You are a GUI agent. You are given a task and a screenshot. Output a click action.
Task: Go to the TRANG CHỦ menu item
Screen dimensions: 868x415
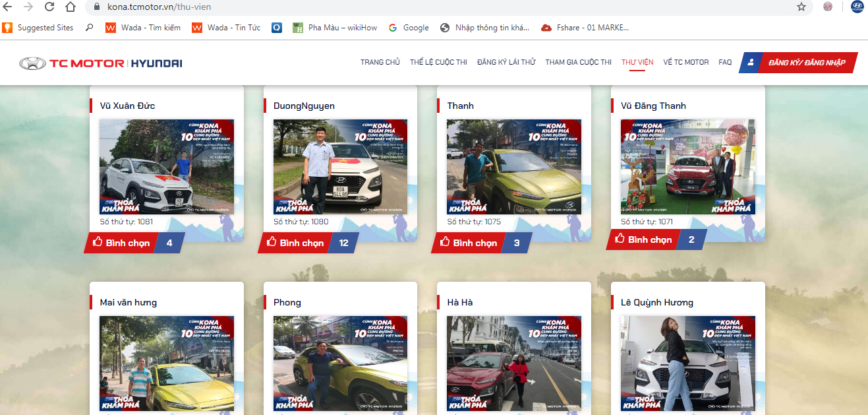380,63
